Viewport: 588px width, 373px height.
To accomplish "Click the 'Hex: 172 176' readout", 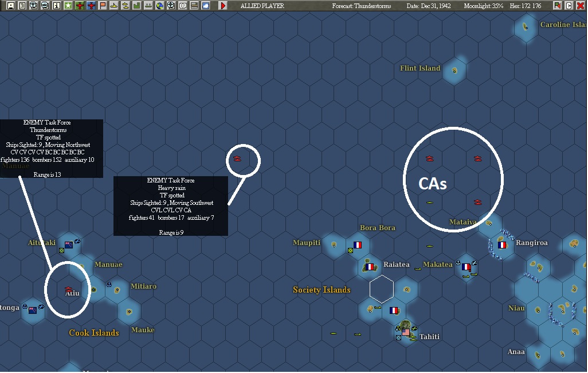I will click(x=526, y=6).
